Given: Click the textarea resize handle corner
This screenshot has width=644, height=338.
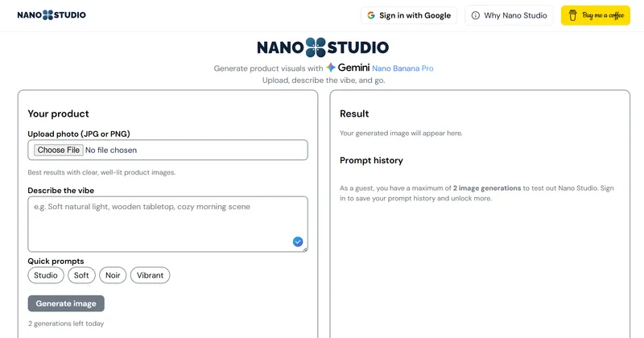Looking at the screenshot, I should click(x=305, y=249).
